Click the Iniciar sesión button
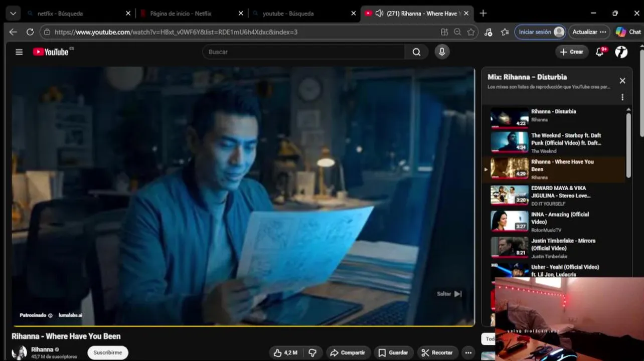The width and height of the screenshot is (644, 361). pyautogui.click(x=540, y=32)
